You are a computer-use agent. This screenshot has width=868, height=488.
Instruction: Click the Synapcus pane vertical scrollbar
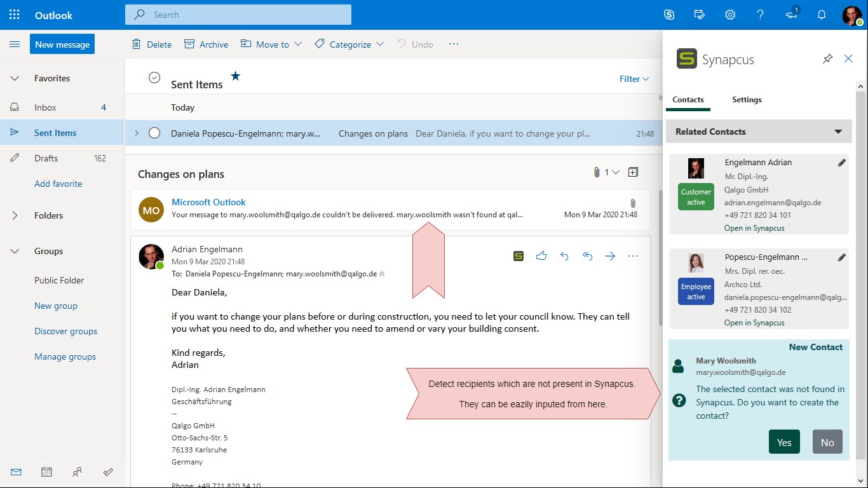(861, 274)
